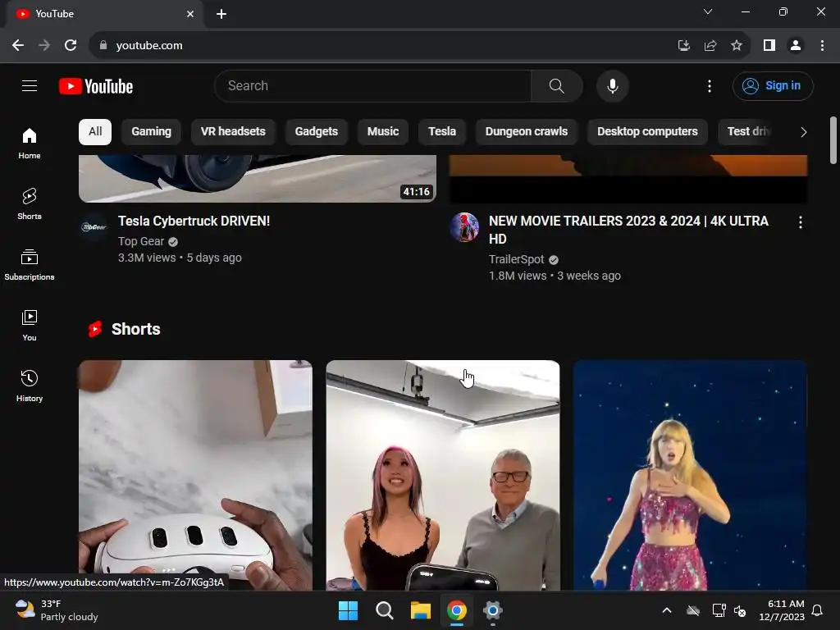Viewport: 840px width, 630px height.
Task: Bookmark this page with star icon
Action: point(737,46)
